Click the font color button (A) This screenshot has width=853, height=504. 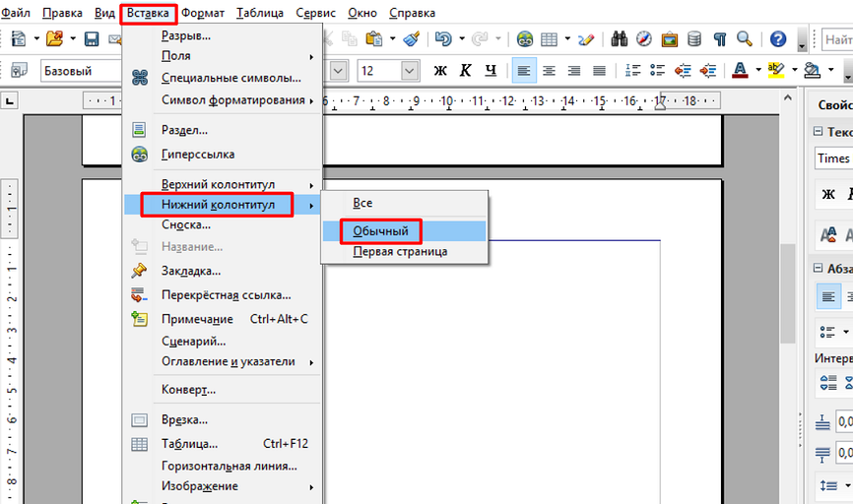coord(741,71)
